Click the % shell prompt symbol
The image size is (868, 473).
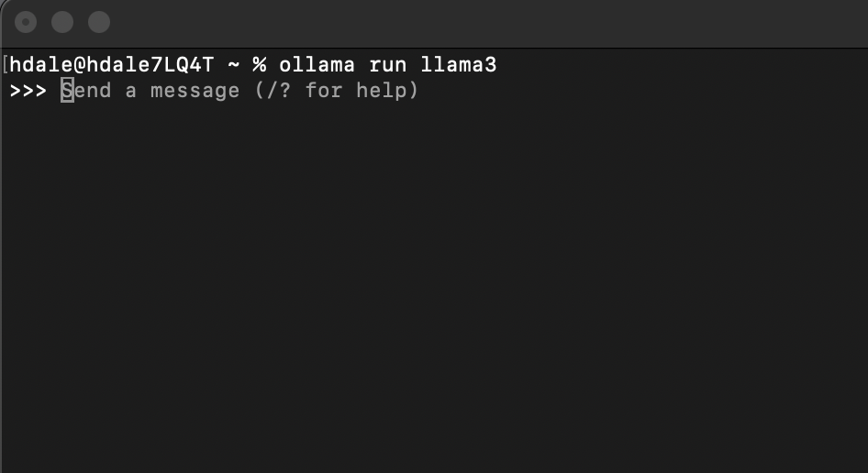260,65
